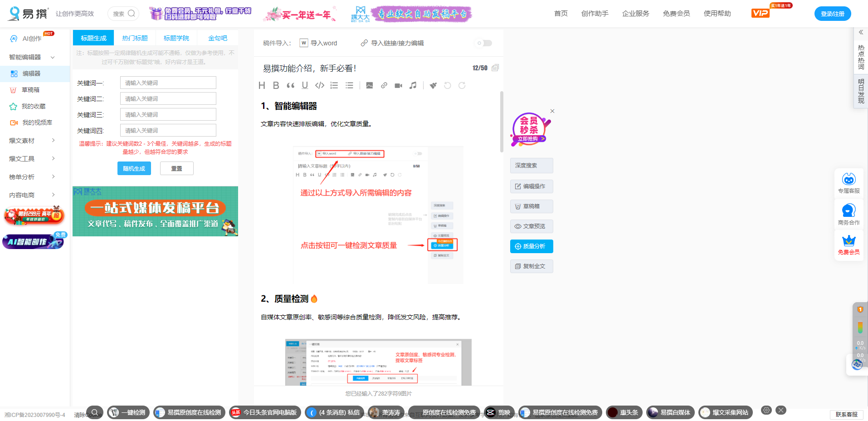Insert an image using the editor toolbar icon
Screen dimensions: 868x421
tap(369, 85)
